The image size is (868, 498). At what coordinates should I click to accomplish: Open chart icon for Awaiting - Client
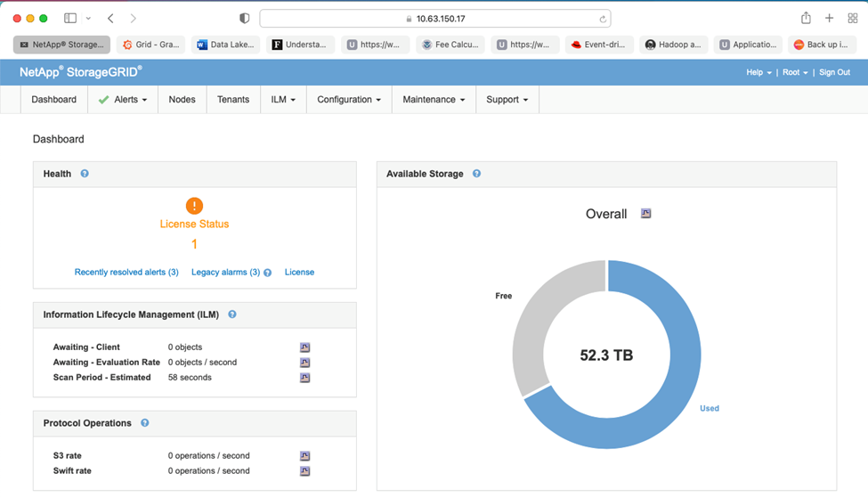(304, 347)
